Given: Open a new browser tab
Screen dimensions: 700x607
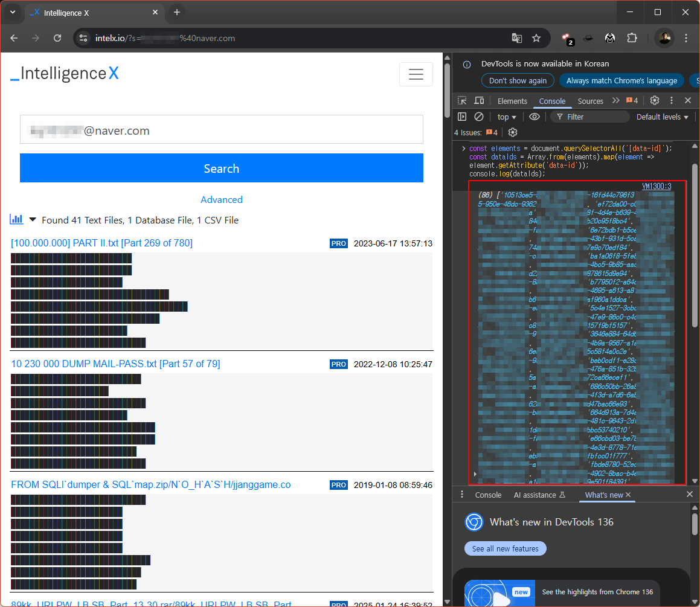Looking at the screenshot, I should coord(177,13).
